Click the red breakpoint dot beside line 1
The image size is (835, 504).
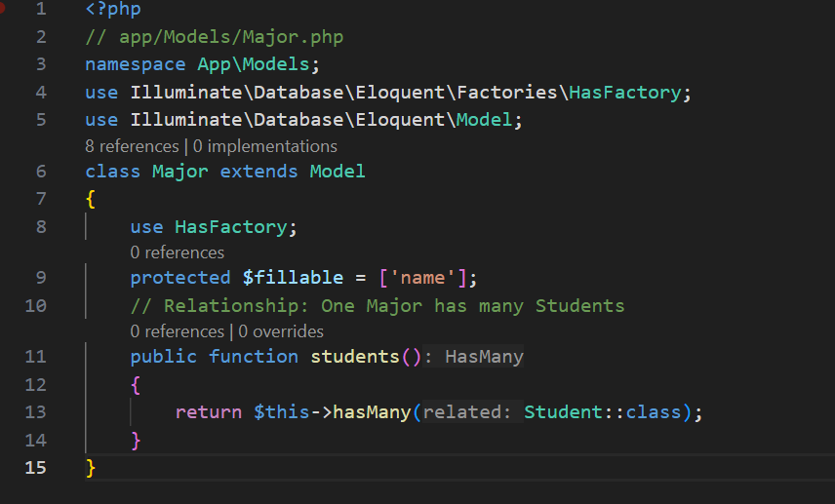coord(3,8)
